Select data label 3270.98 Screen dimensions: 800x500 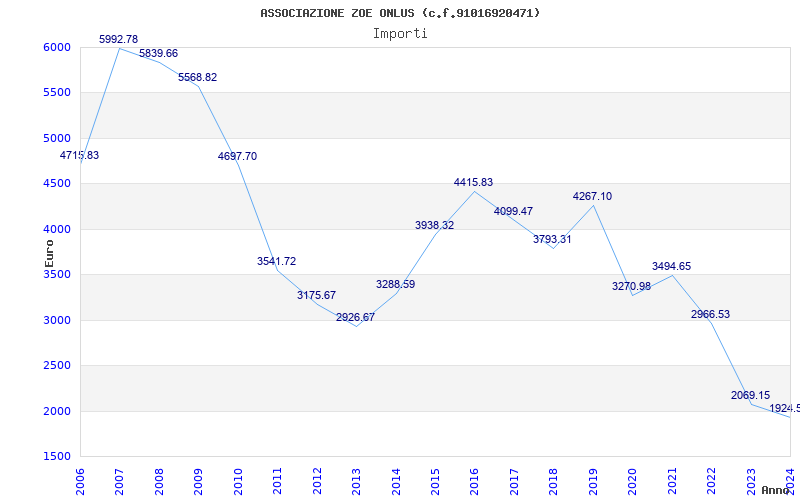(x=632, y=286)
